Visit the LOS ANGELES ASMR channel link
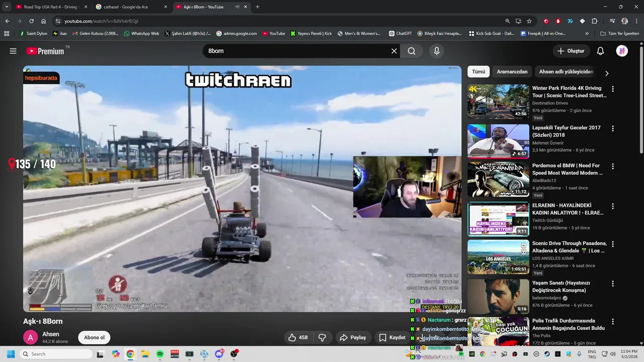This screenshot has width=644, height=362. pyautogui.click(x=553, y=258)
